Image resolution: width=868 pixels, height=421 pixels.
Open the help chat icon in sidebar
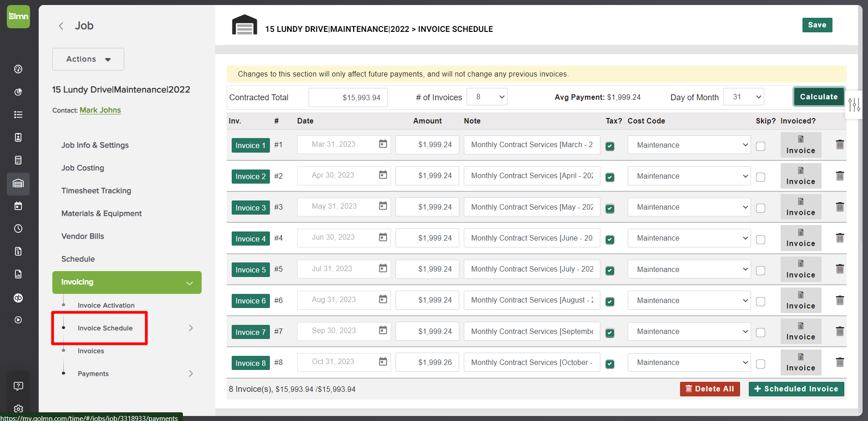[x=18, y=386]
